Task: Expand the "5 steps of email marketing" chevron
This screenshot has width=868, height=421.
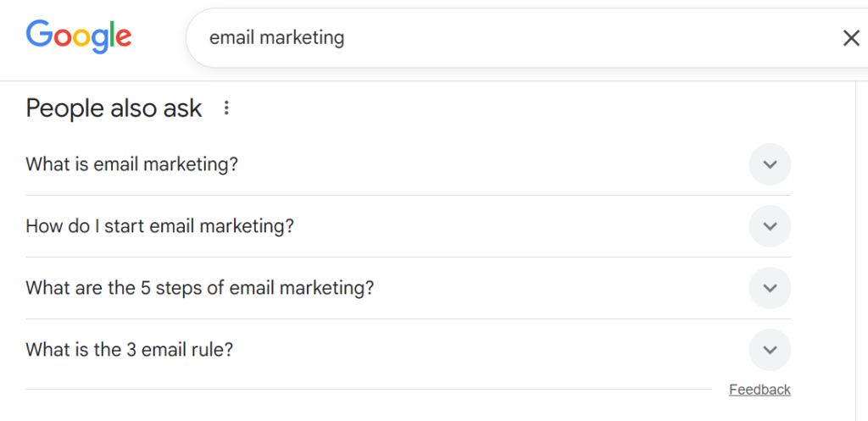Action: tap(770, 288)
